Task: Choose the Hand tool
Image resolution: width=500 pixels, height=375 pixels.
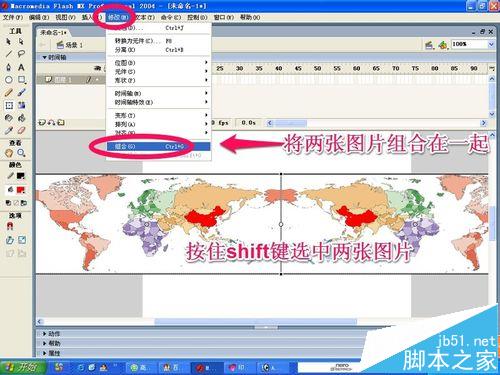Action: click(x=9, y=153)
